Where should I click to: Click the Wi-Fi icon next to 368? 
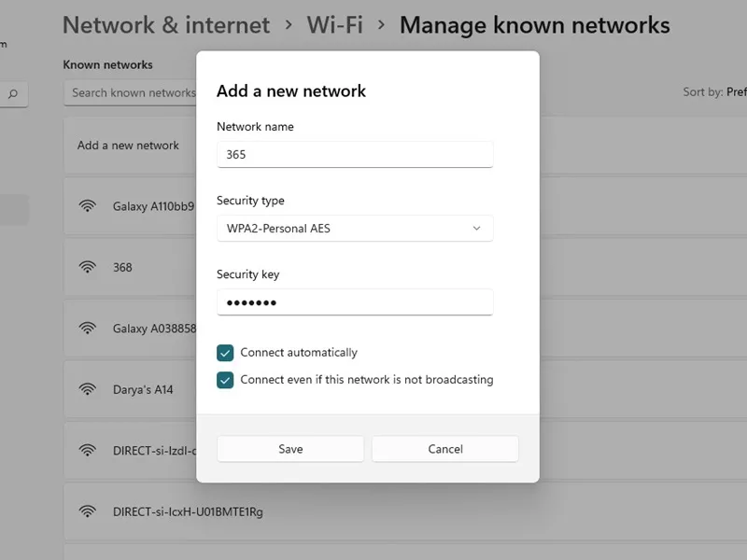88,267
